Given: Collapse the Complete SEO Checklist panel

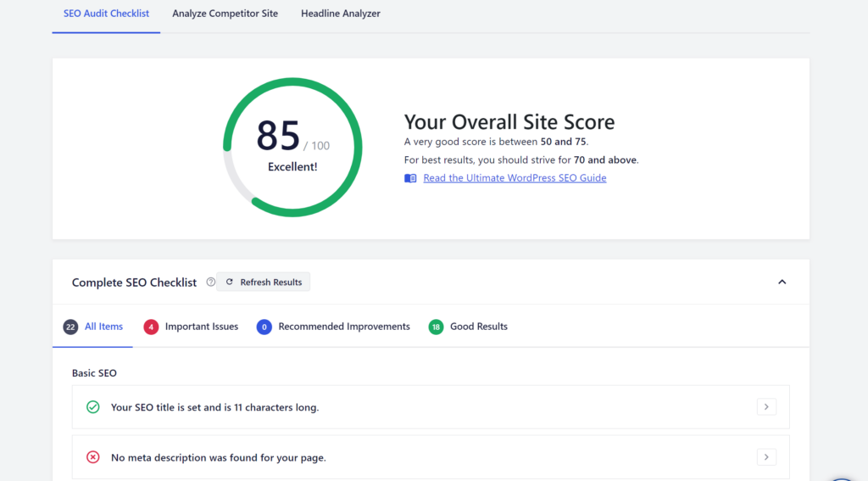Looking at the screenshot, I should click(782, 282).
